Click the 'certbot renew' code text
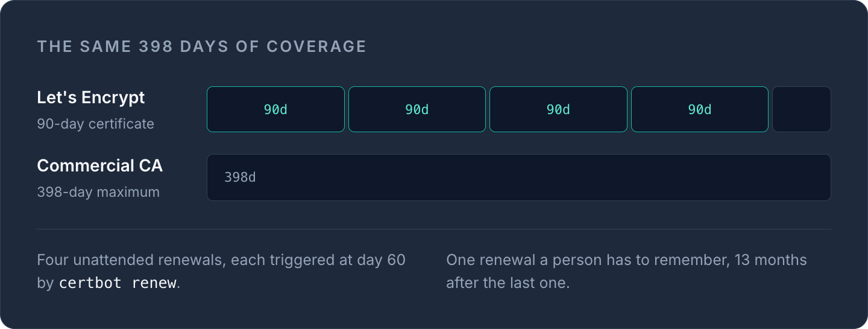Screen dimensions: 868x329 tap(118, 283)
